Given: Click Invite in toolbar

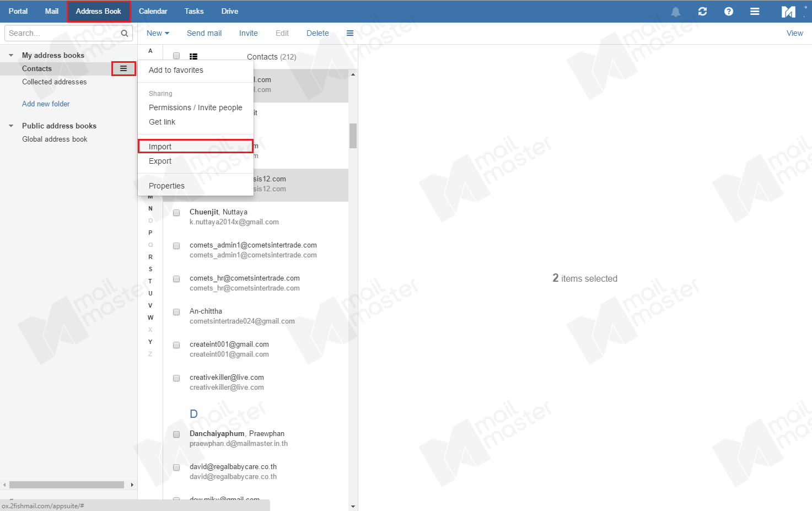Looking at the screenshot, I should click(249, 33).
